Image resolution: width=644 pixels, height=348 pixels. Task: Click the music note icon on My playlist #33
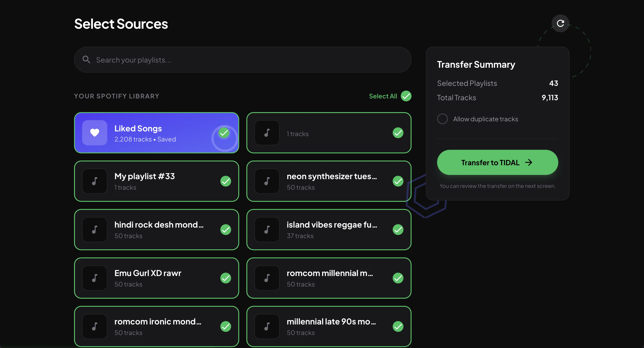click(94, 181)
